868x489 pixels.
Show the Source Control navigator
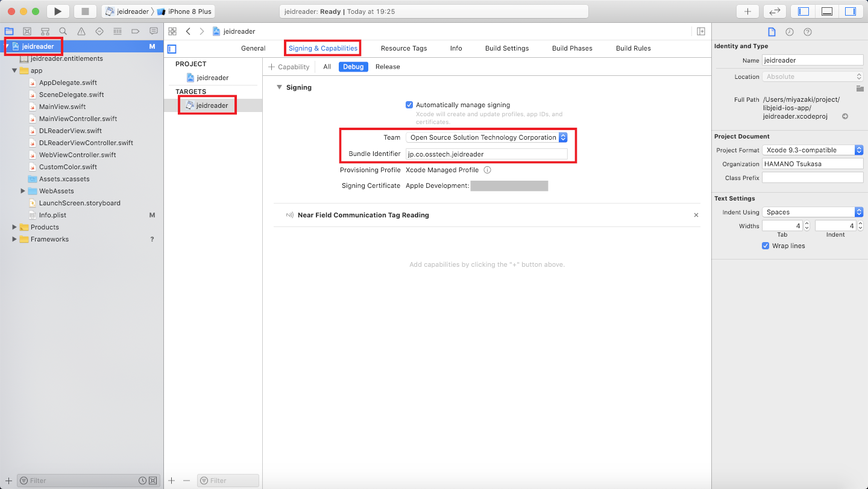(27, 31)
